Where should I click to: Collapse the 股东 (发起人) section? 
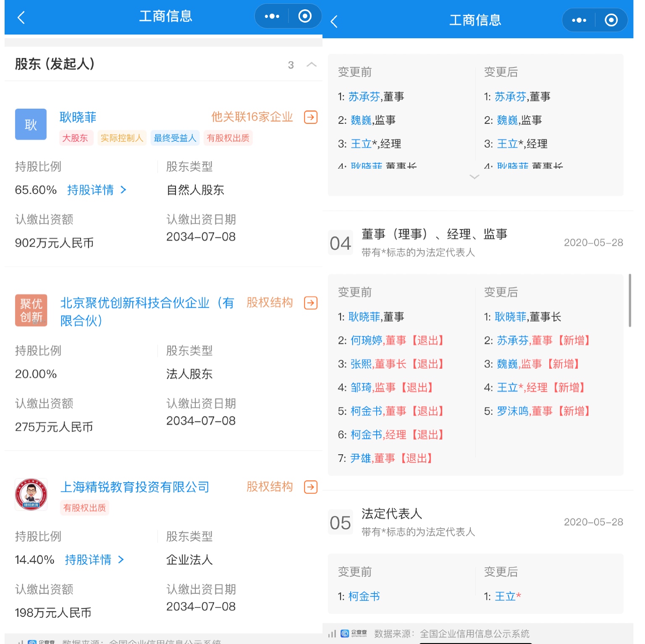tap(311, 65)
